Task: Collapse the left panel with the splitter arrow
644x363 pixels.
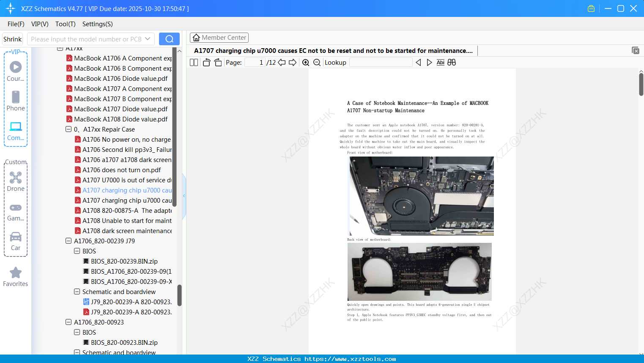Action: 184,196
